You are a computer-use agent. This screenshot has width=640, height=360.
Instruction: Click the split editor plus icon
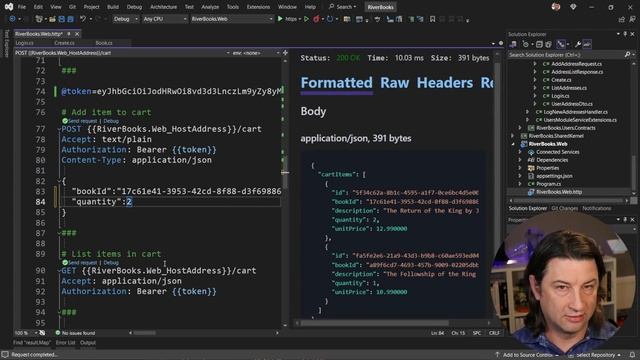[x=285, y=53]
